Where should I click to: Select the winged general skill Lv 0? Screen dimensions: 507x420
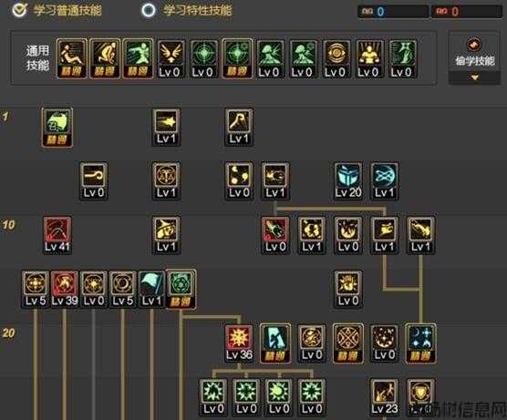pos(171,59)
